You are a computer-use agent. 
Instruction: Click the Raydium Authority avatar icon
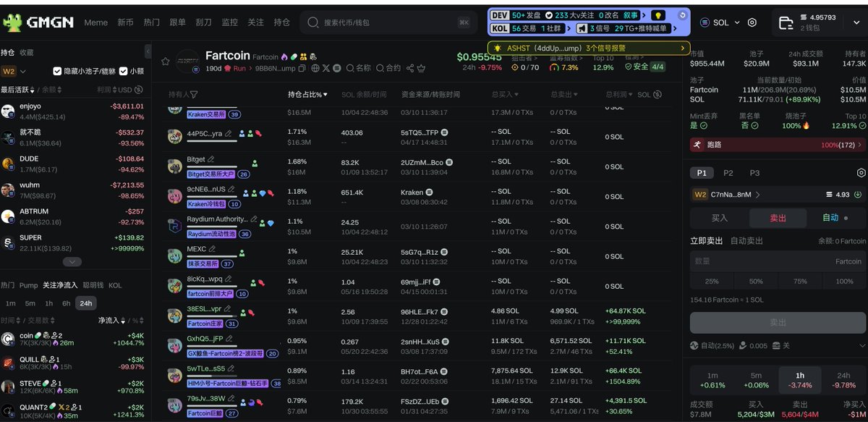pyautogui.click(x=174, y=226)
